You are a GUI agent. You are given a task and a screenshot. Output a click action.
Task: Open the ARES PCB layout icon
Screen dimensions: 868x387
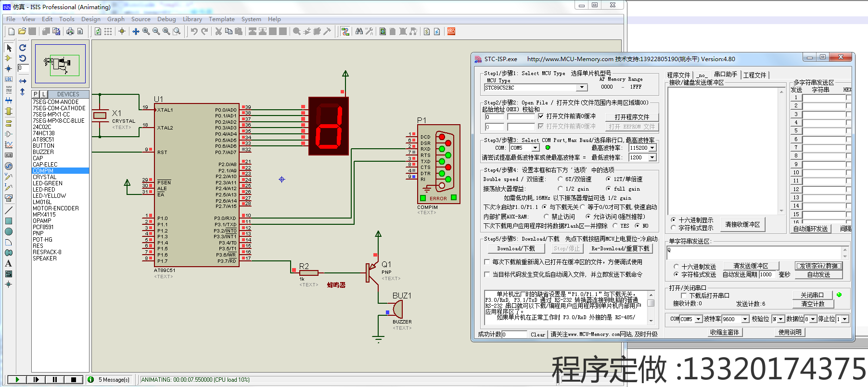coord(451,31)
